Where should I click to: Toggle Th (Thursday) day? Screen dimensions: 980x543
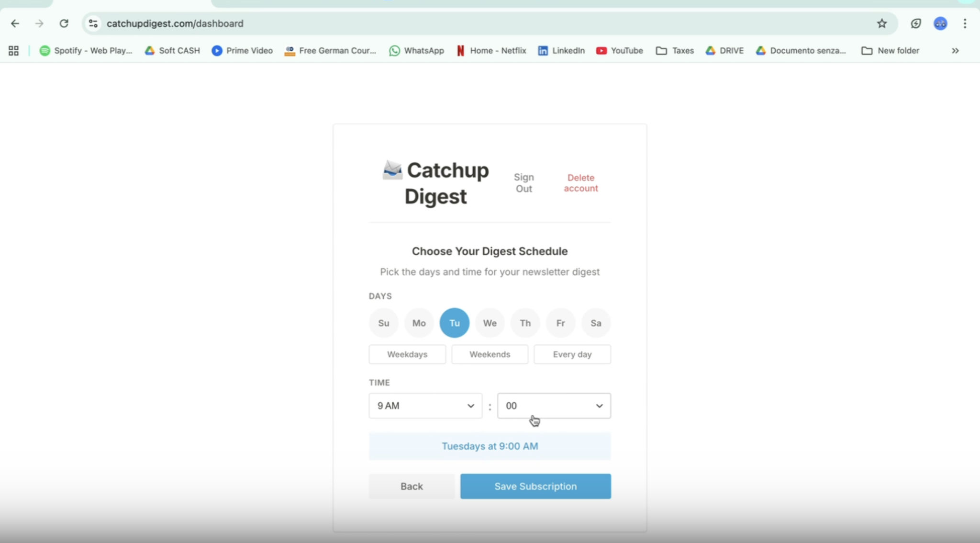click(x=525, y=323)
